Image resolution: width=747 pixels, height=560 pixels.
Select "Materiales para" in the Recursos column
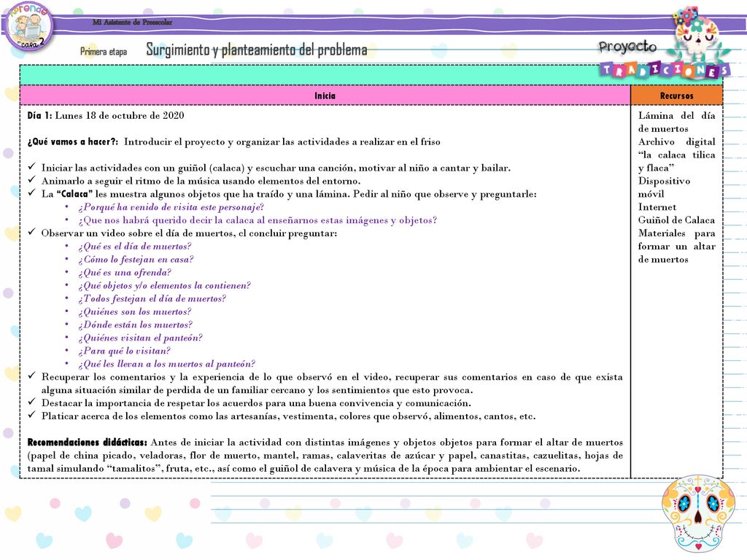coord(676,233)
